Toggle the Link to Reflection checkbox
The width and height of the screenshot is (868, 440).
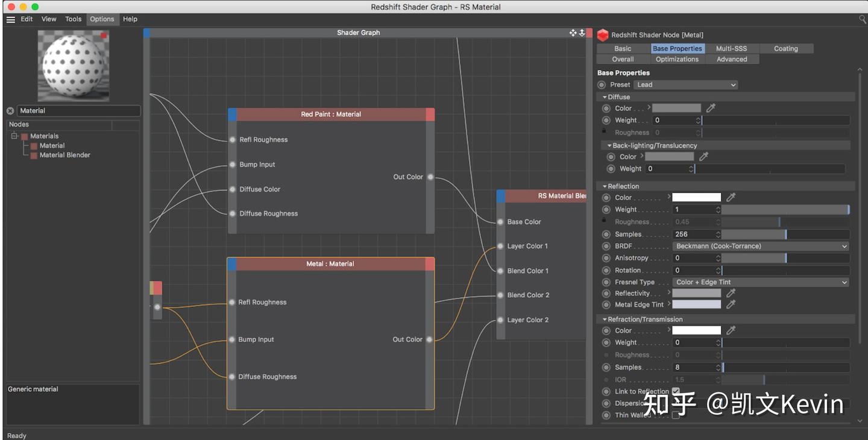point(676,391)
